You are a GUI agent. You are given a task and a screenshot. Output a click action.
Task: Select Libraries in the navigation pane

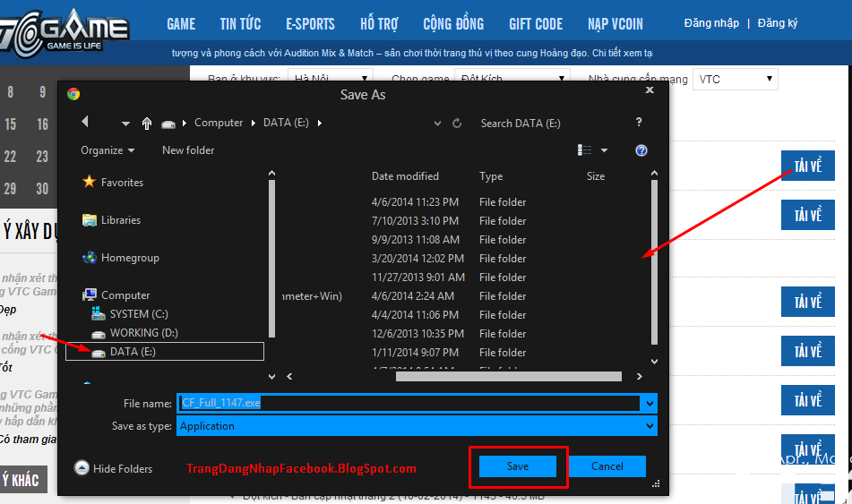(x=121, y=220)
